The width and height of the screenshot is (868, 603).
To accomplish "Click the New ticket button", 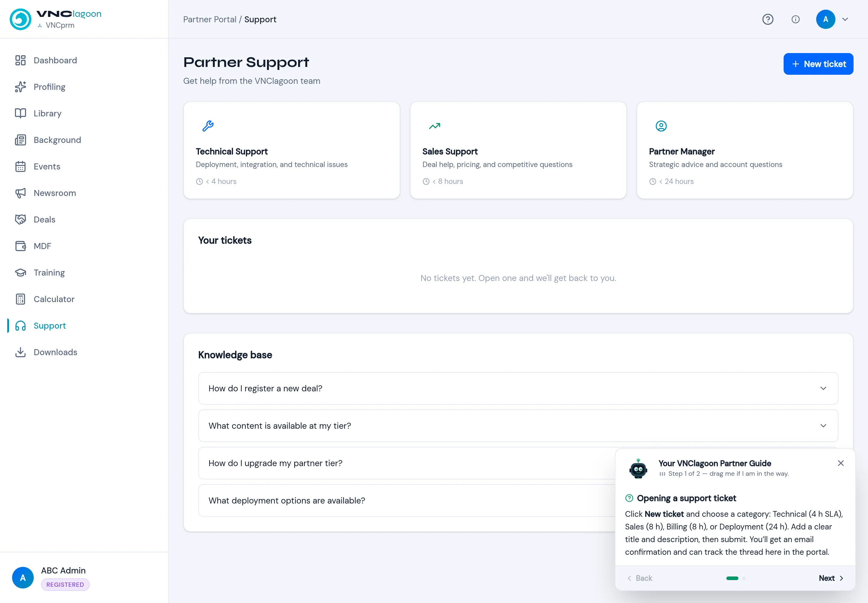I will tap(818, 64).
